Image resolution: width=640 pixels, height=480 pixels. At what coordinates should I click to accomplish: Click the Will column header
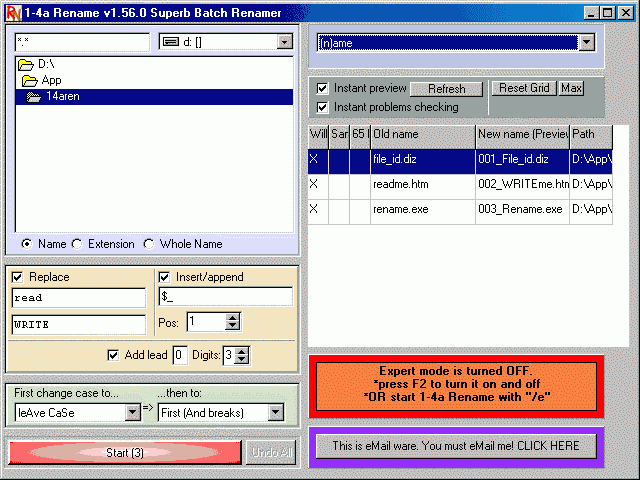pos(318,136)
